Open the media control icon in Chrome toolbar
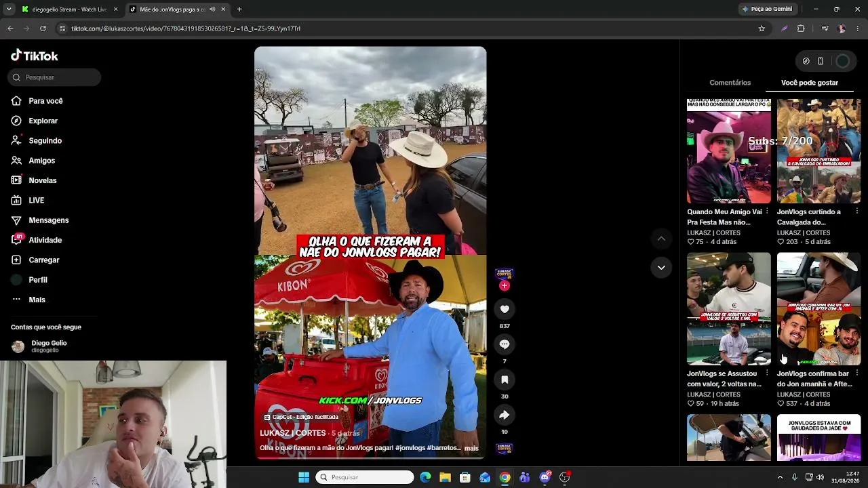 [x=825, y=28]
